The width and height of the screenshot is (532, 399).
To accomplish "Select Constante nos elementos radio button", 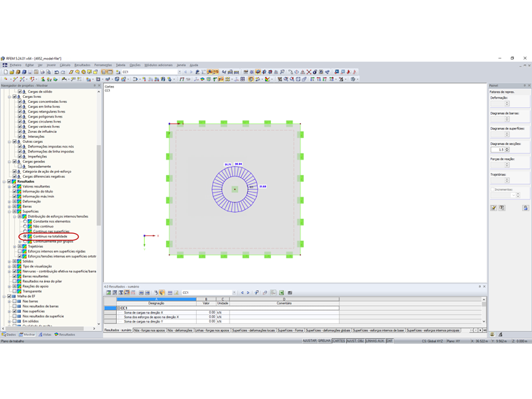I will (24, 221).
